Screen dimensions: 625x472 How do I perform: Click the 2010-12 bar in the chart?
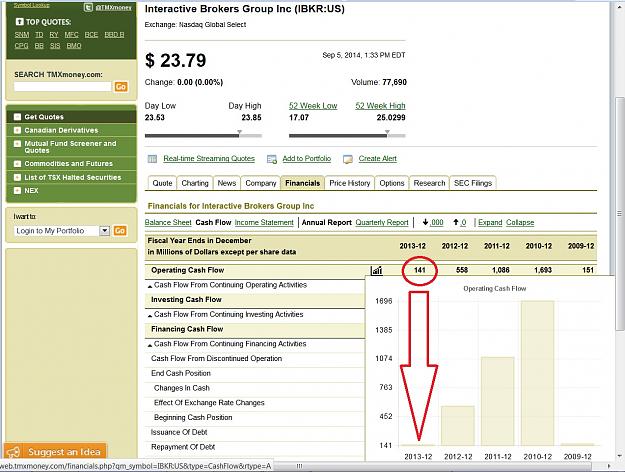[538, 373]
